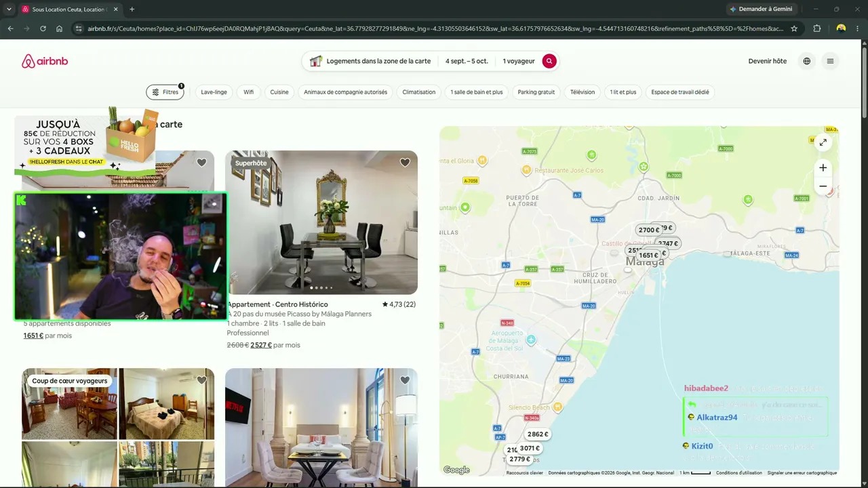868x488 pixels.
Task: Open the Appartement · Centro Histórico listing title
Action: pos(278,304)
